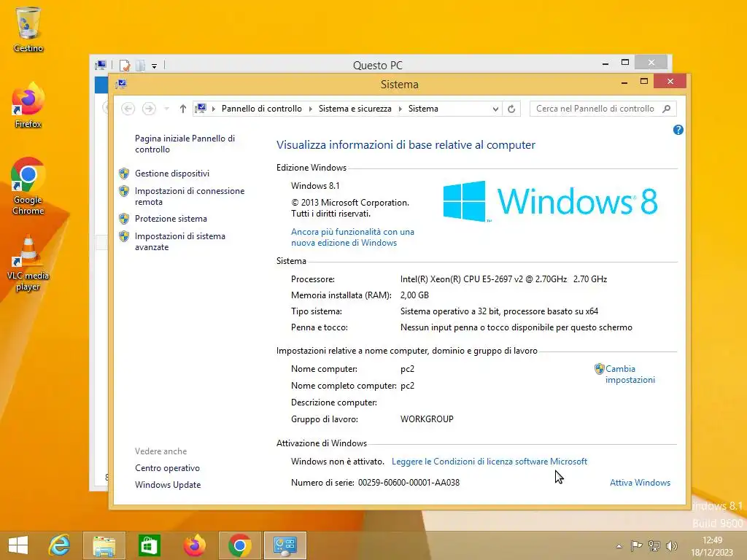Open the taskbar clock and date
Image resolution: width=747 pixels, height=560 pixels.
712,546
